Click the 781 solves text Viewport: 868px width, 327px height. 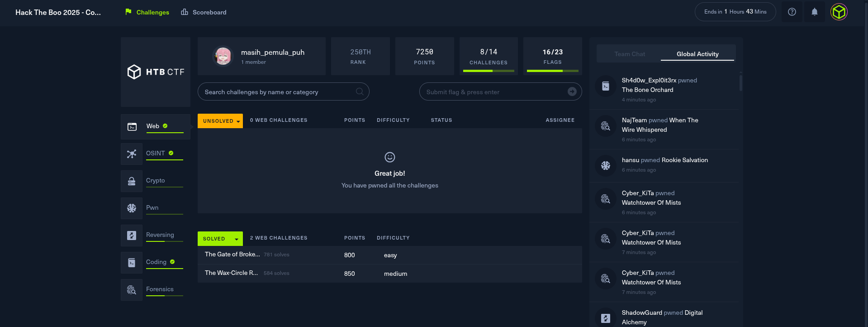[276, 255]
